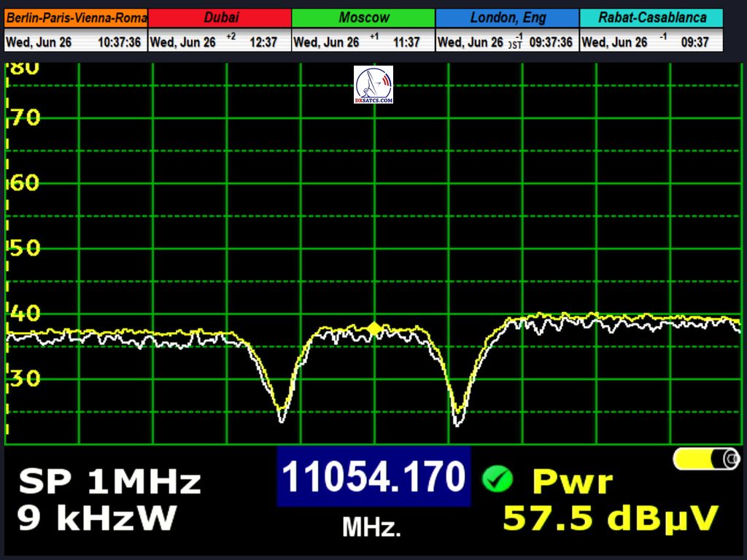Click the 11054.170 frequency field
Image resolution: width=747 pixels, height=560 pixels.
[x=373, y=477]
